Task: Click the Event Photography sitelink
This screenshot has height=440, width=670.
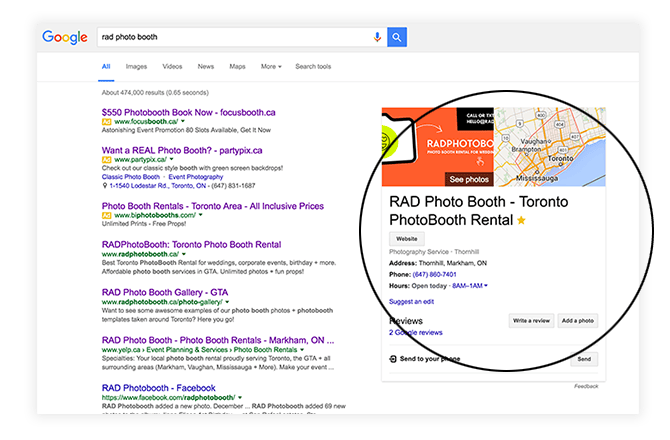Action: pos(196,177)
